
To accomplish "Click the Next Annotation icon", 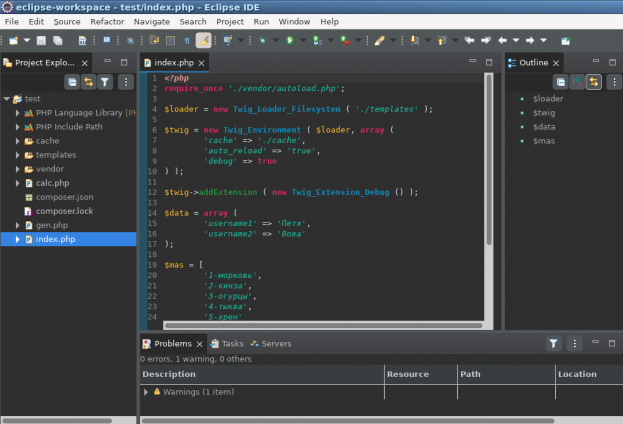I will click(x=414, y=41).
